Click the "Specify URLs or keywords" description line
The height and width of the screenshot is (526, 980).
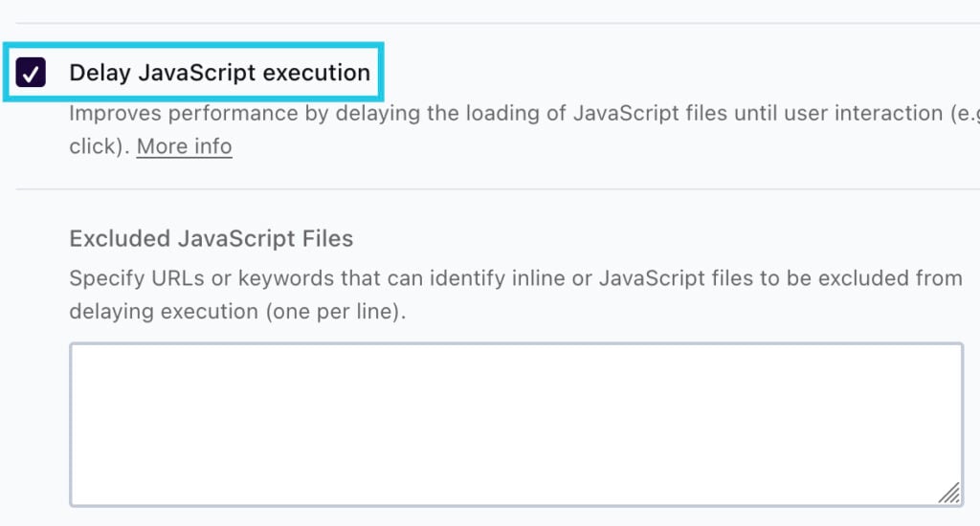click(516, 278)
